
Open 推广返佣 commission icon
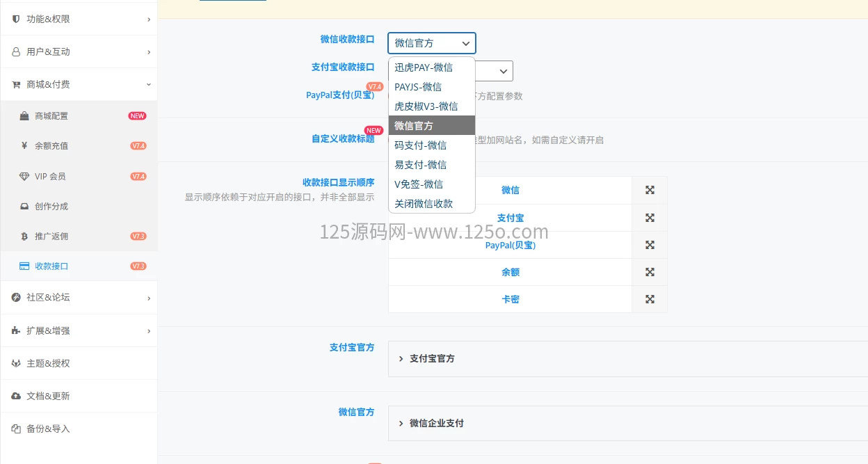coord(23,236)
